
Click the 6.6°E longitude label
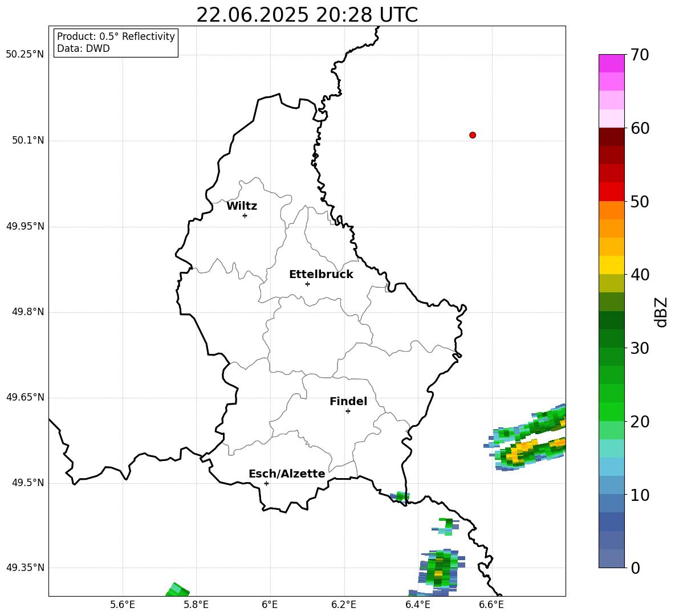491,605
